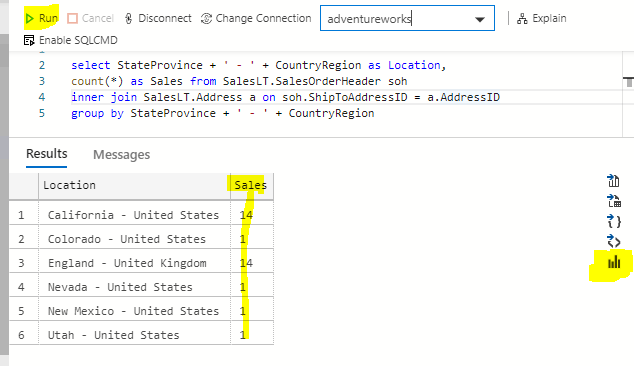Switch to the Messages tab
The width and height of the screenshot is (634, 366).
[121, 154]
